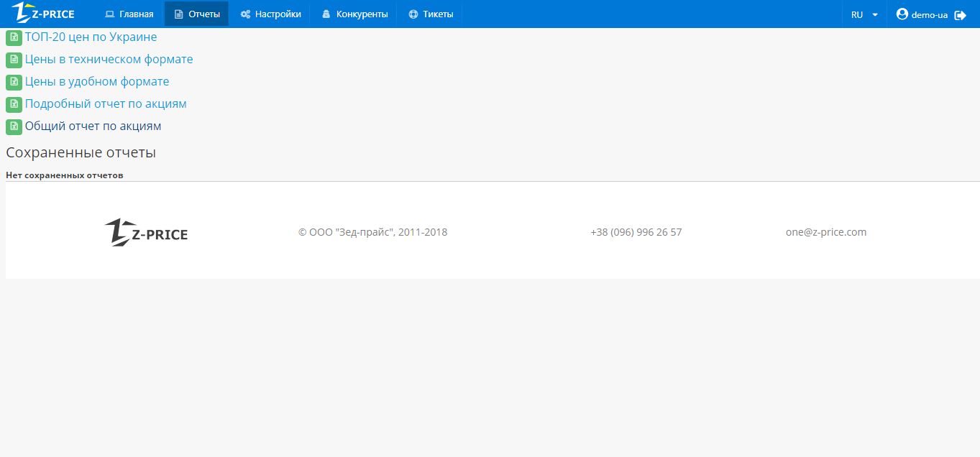Select the Отчеты menu item

(x=196, y=14)
